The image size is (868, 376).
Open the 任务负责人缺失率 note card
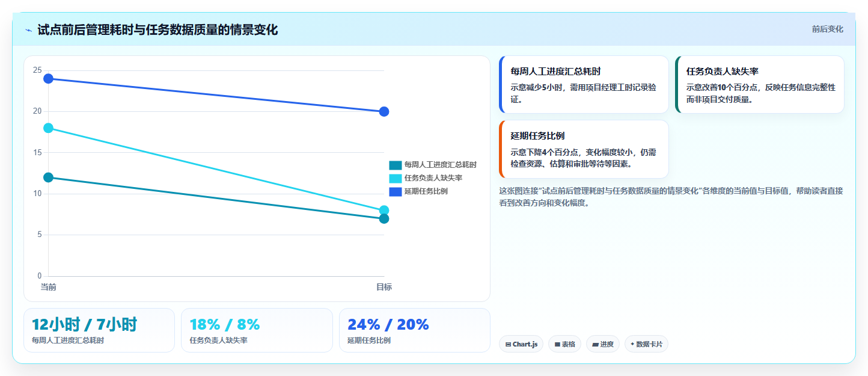pyautogui.click(x=760, y=84)
